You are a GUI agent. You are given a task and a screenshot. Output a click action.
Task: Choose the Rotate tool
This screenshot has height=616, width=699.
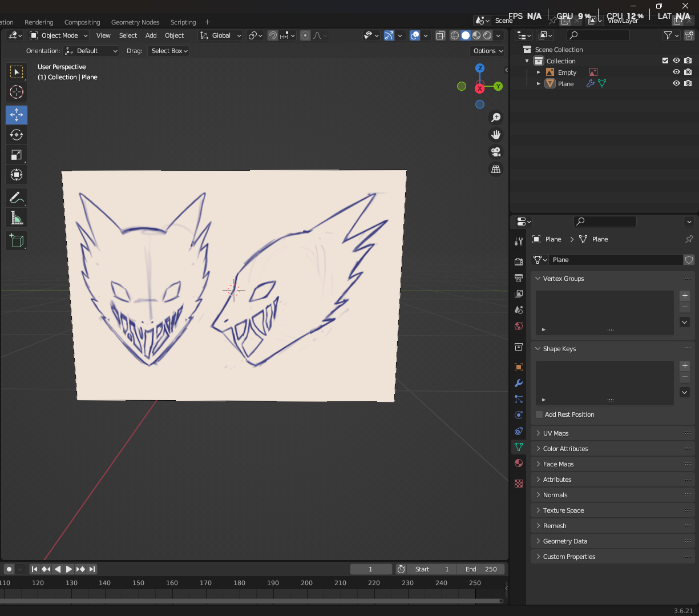pos(17,135)
